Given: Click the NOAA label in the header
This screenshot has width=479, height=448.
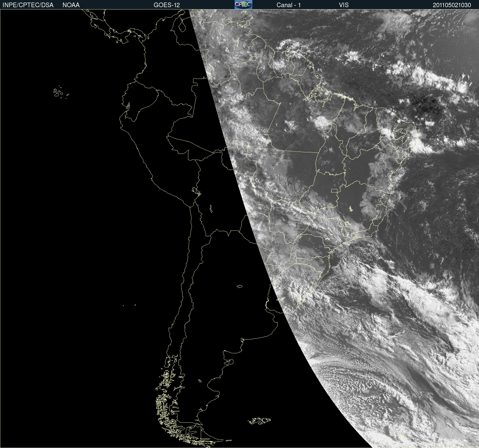Looking at the screenshot, I should [x=71, y=5].
